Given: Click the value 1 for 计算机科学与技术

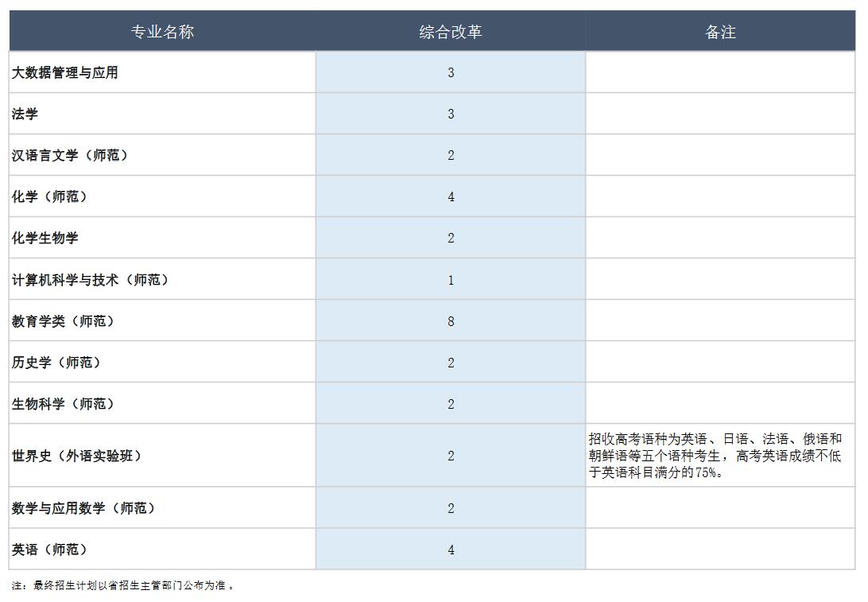Looking at the screenshot, I should [451, 280].
